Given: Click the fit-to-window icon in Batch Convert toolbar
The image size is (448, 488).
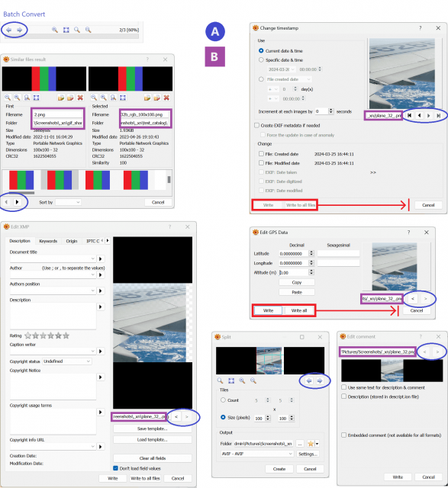Looking at the screenshot, I should pyautogui.click(x=66, y=30).
